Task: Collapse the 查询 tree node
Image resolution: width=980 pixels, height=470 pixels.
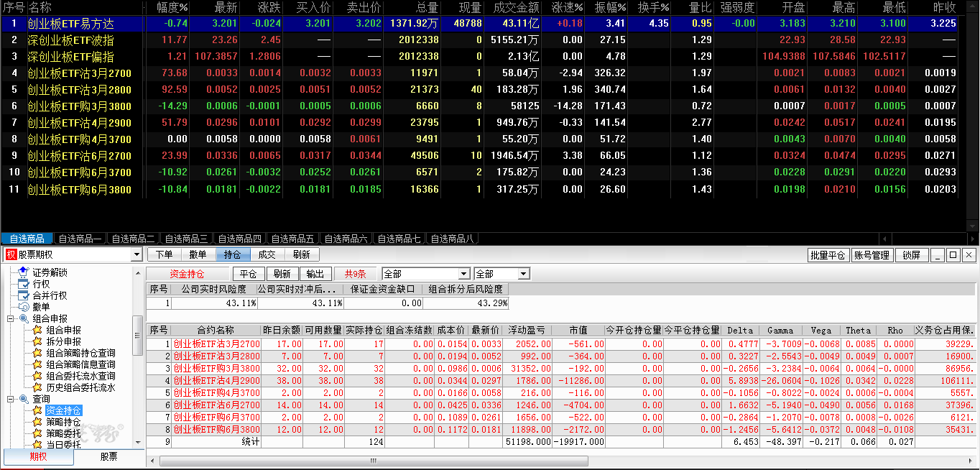Action: click(x=10, y=399)
